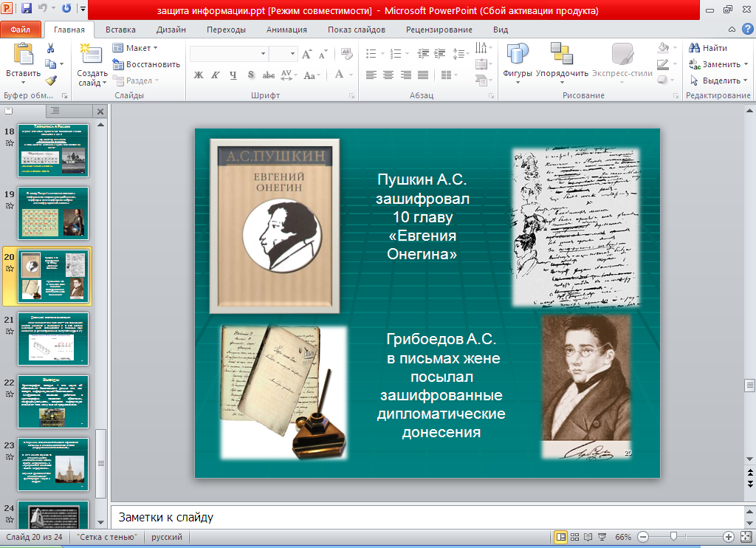Toggle underline with Ч button

233,75
